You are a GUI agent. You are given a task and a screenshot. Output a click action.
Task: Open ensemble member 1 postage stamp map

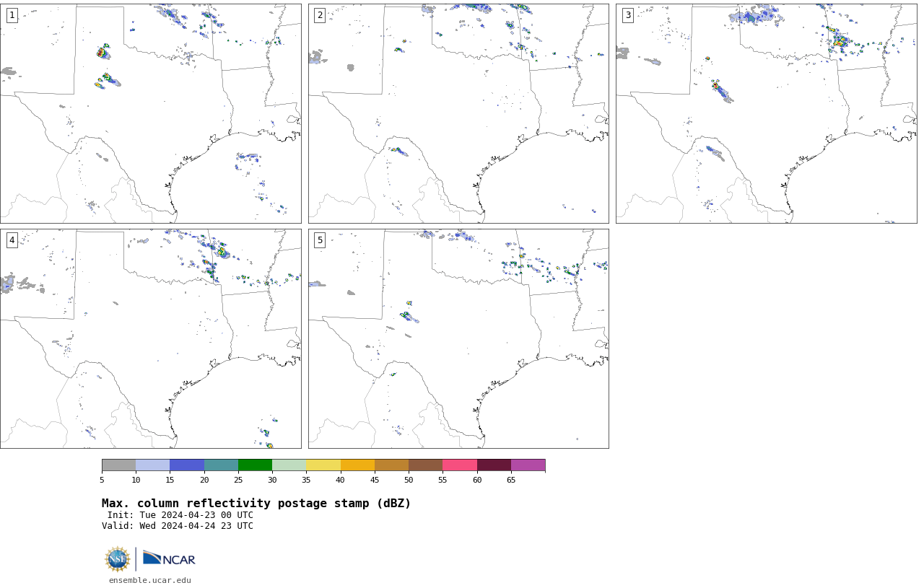[x=150, y=113]
